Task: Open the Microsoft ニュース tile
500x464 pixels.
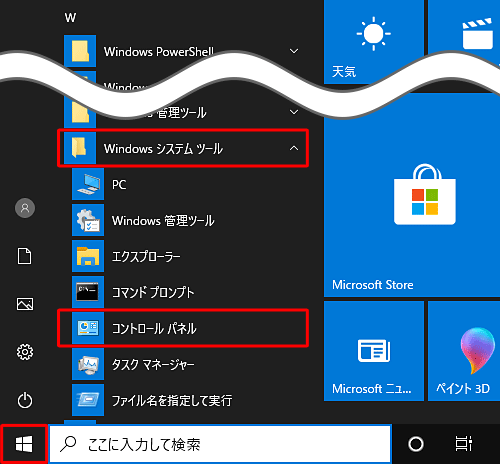Action: tap(374, 351)
